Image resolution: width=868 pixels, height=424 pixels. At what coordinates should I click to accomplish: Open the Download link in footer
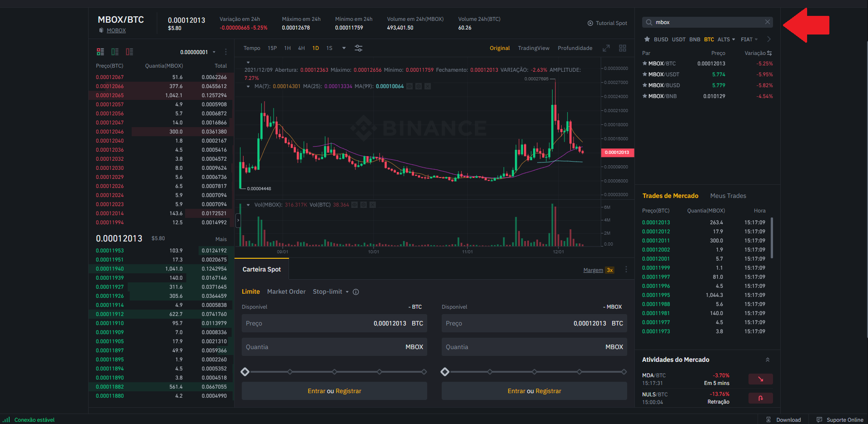click(783, 420)
